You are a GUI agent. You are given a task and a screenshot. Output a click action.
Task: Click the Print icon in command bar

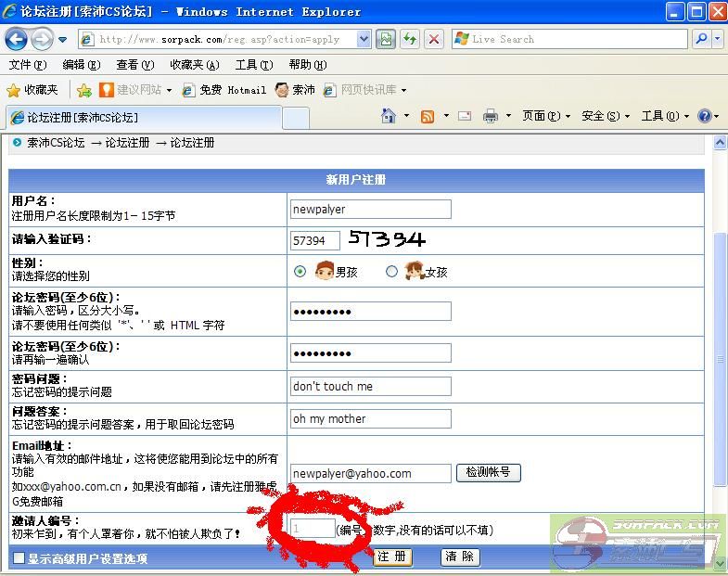(x=491, y=116)
